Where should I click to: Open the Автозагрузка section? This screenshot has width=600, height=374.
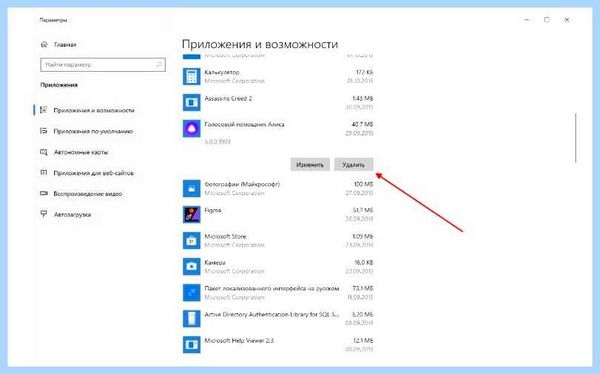[x=72, y=215]
